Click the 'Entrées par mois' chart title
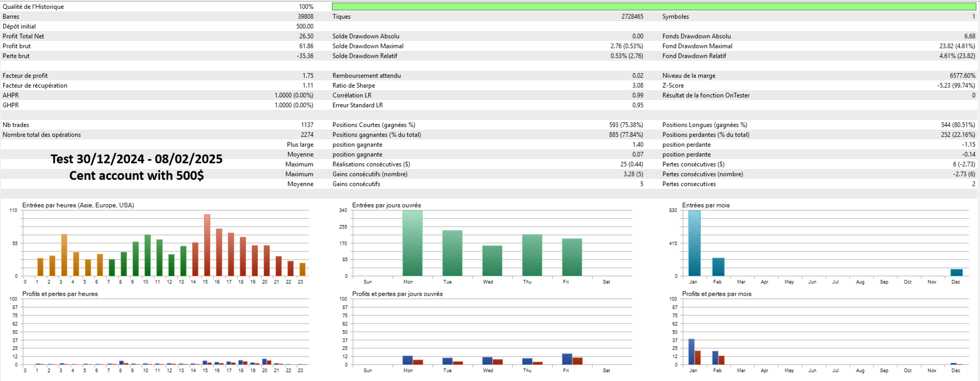This screenshot has height=381, width=980. [x=706, y=205]
